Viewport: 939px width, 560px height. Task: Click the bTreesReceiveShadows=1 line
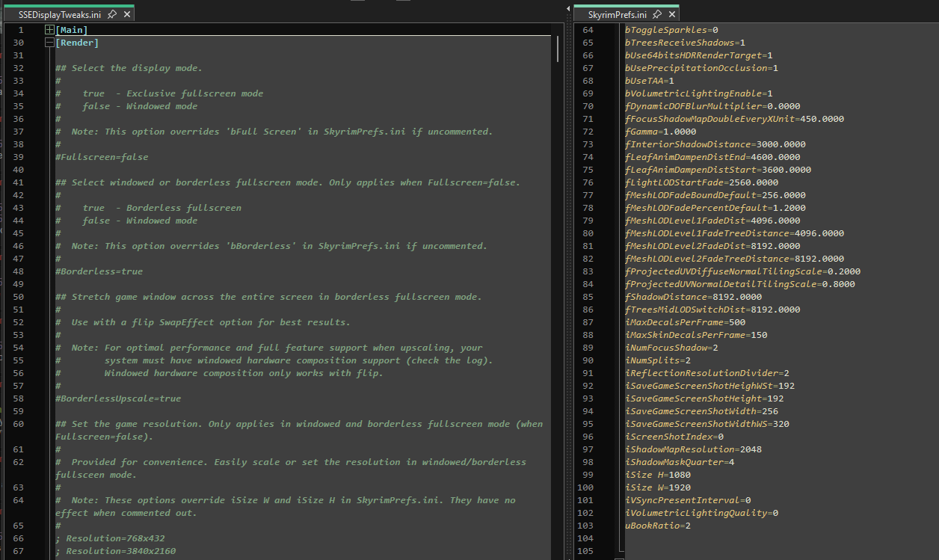(685, 43)
